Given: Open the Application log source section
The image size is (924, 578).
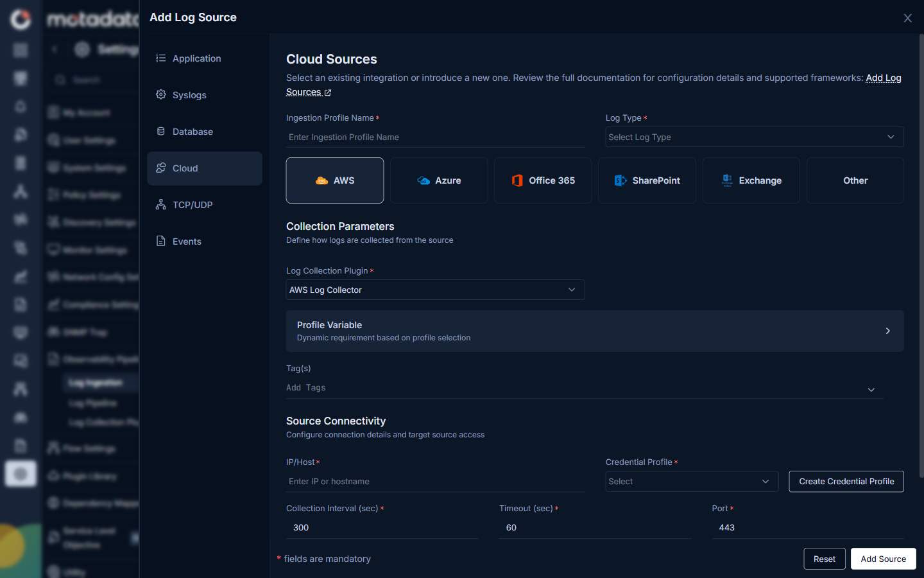Looking at the screenshot, I should point(204,58).
